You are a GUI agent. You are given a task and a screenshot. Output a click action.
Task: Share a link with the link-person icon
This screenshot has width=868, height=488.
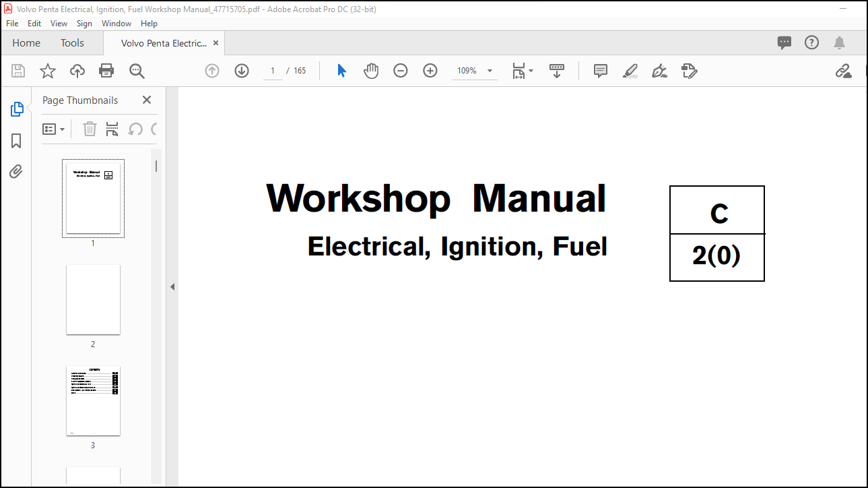coord(843,71)
